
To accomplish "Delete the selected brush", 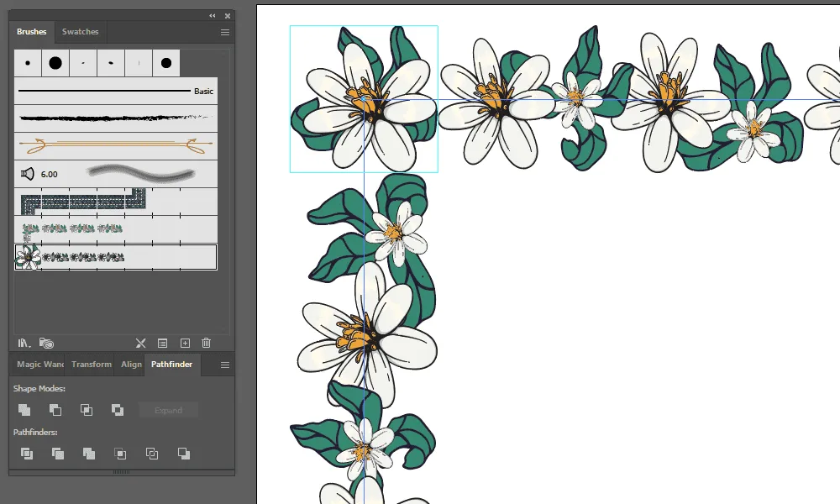I will (x=207, y=343).
